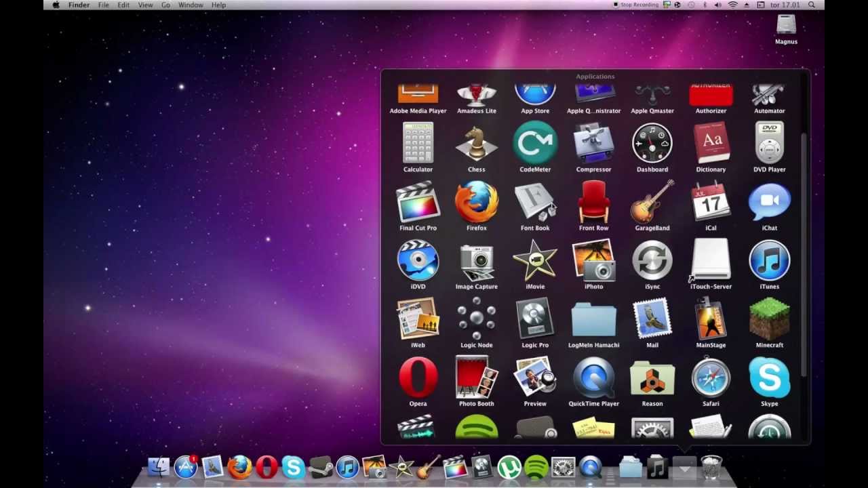Open iMovie in the Applications stack
Viewport: 868px width, 488px height.
(535, 261)
